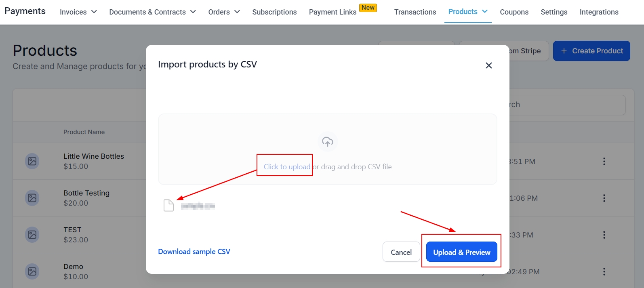The height and width of the screenshot is (288, 644).
Task: Click TEST product image placeholder icon
Action: coord(32,235)
